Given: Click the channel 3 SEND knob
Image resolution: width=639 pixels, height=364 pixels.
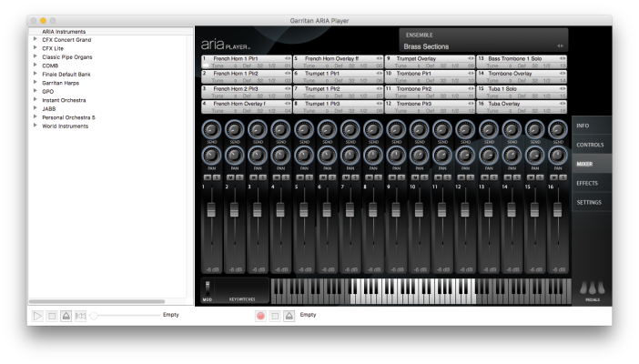Looking at the screenshot, I should pos(258,130).
